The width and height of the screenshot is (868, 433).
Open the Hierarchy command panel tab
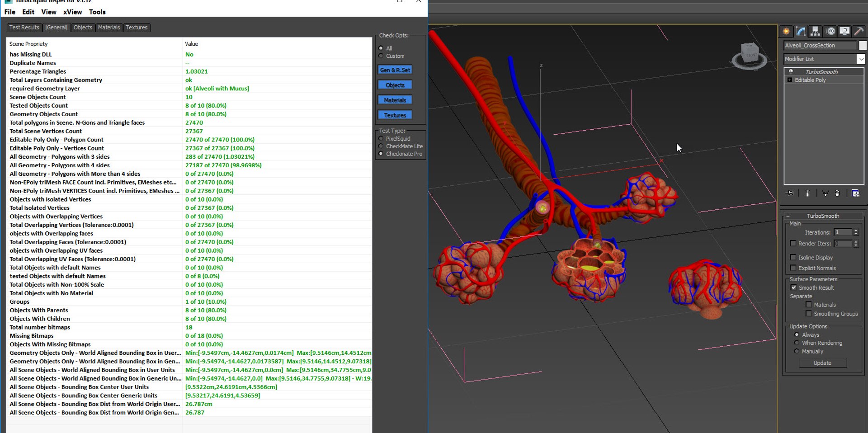click(815, 31)
